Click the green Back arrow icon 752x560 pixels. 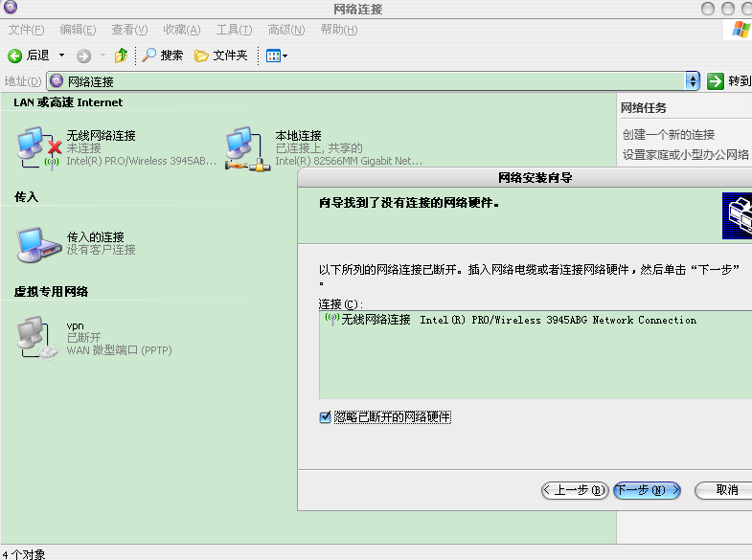coord(15,56)
